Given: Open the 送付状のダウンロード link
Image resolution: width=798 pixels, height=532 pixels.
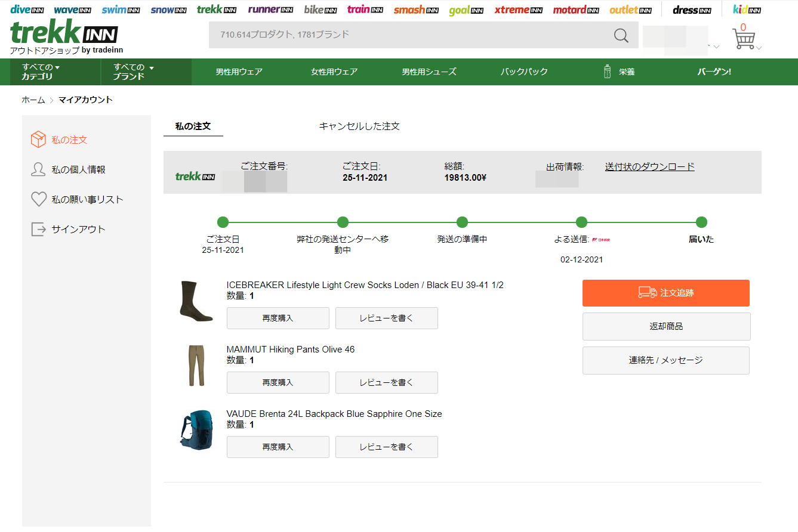Looking at the screenshot, I should tap(649, 166).
